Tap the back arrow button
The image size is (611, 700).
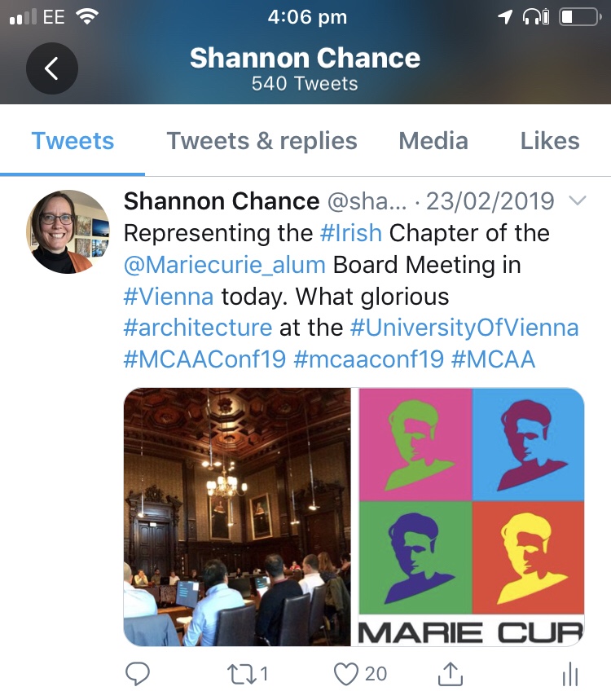[51, 68]
